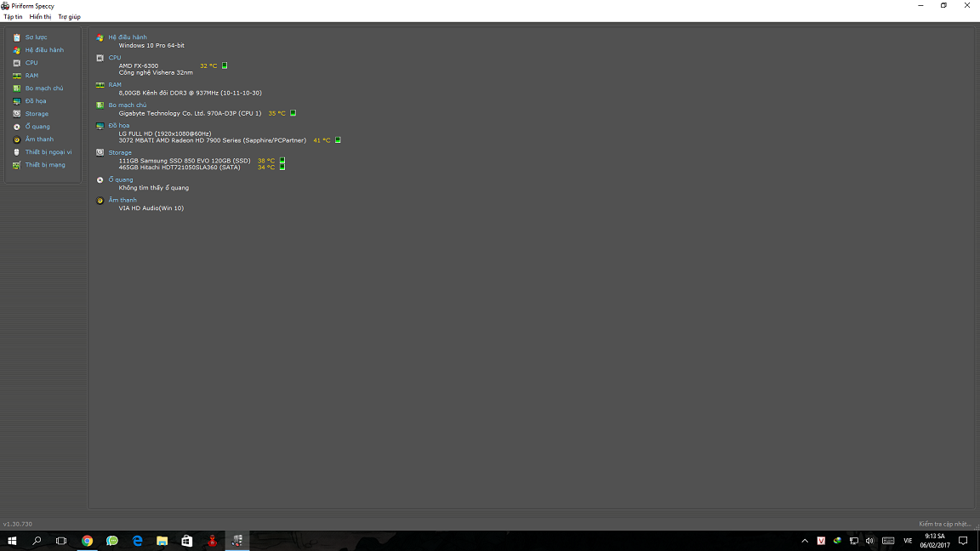Screen dimensions: 980x551
Task: Open the Storage heading link in the summary
Action: tap(120, 152)
